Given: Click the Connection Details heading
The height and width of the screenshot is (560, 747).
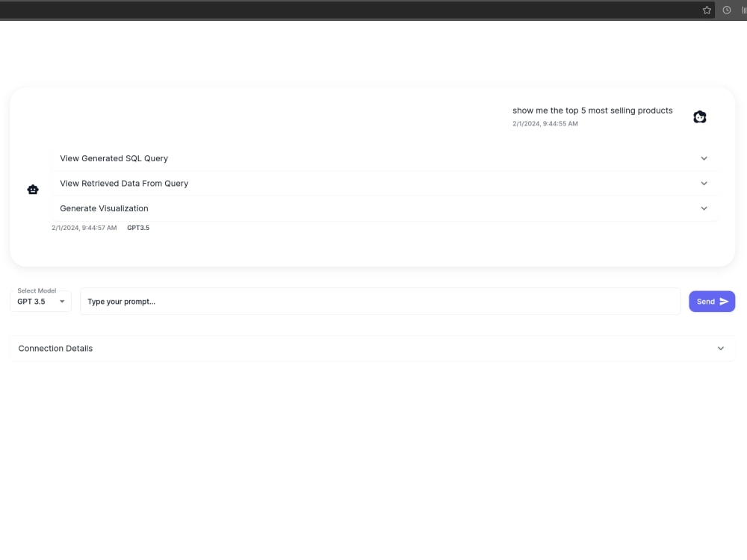Looking at the screenshot, I should tap(55, 349).
